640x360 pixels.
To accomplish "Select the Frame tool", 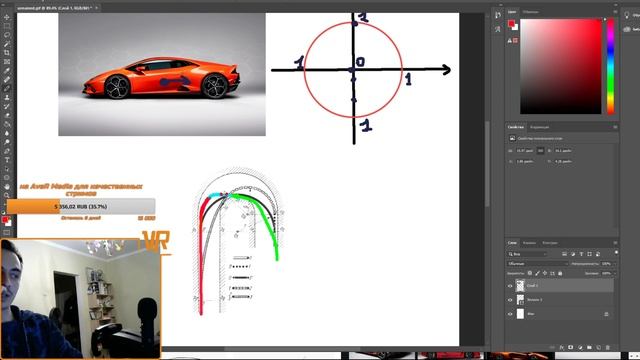I will (7, 62).
